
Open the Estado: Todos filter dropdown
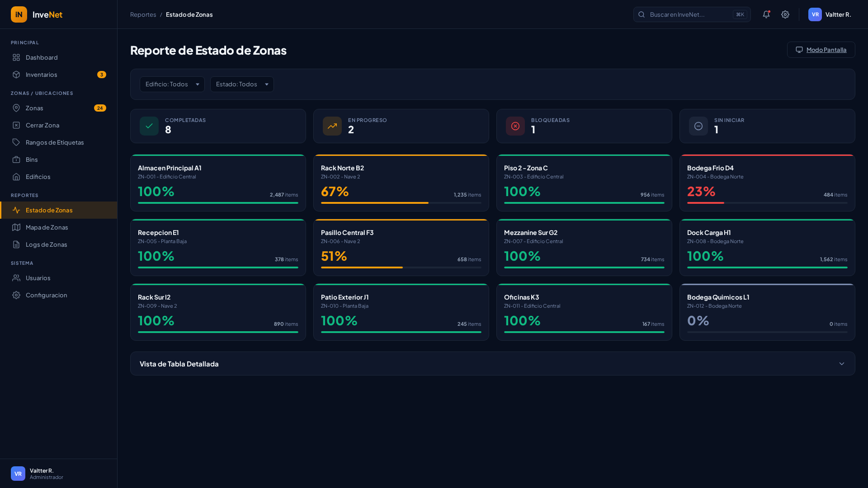coord(242,84)
